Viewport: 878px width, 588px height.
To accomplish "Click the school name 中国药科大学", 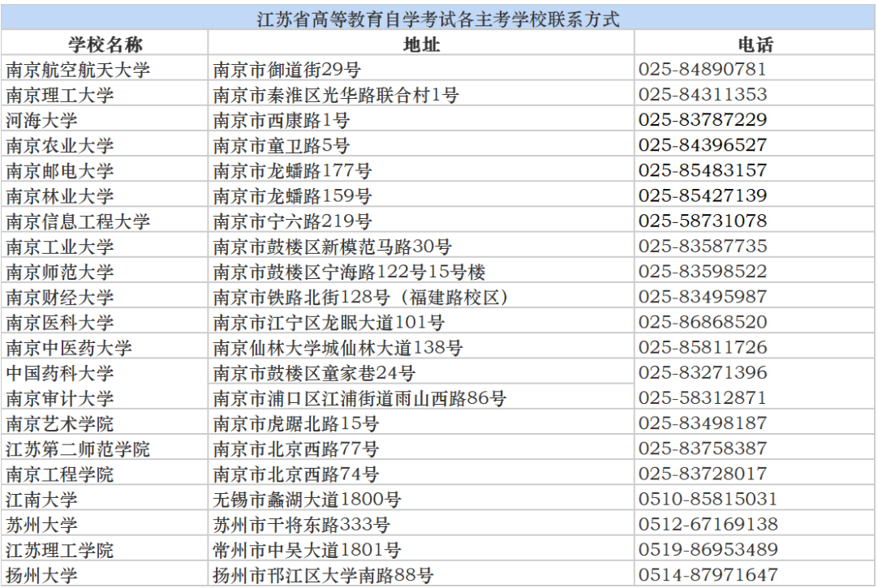I will (x=60, y=373).
